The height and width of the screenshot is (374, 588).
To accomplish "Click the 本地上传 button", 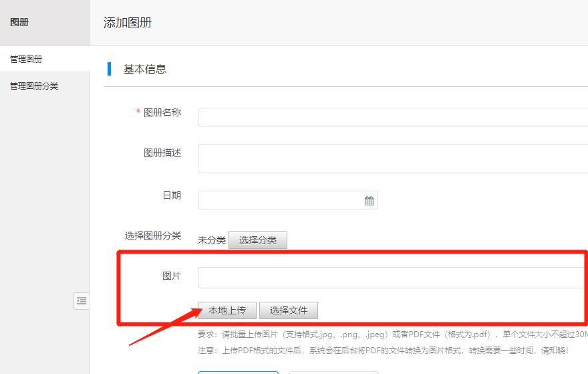I will tap(227, 310).
